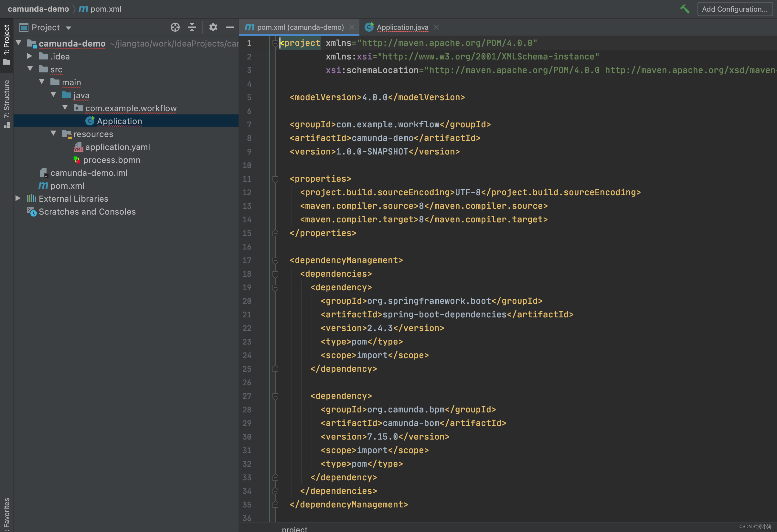Click the package icon of com.example.workflow
Screen dimensions: 777x532
(78, 108)
